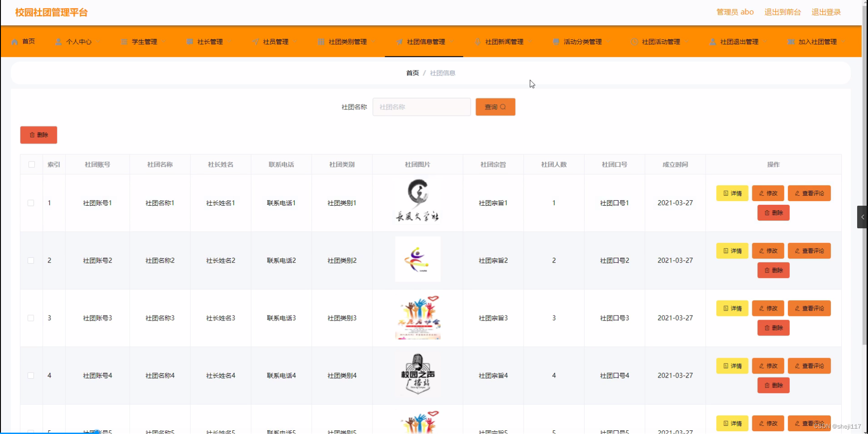Open details for 社团账号2 row
Image resolution: width=868 pixels, height=434 pixels.
pos(732,250)
